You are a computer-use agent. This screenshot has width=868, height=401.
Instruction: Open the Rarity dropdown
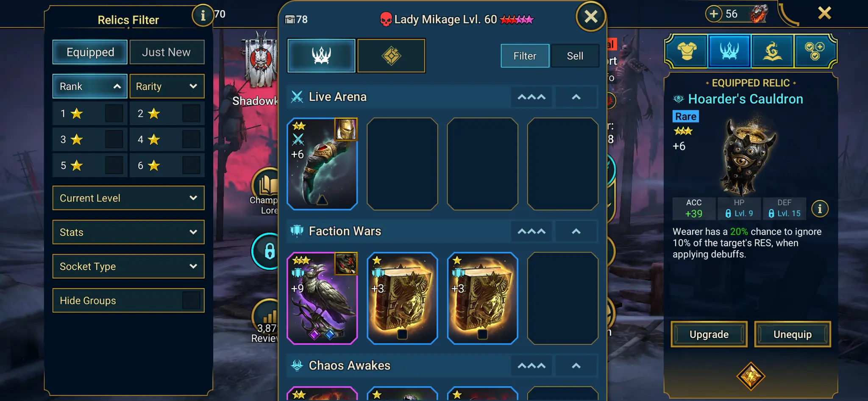[x=167, y=86]
